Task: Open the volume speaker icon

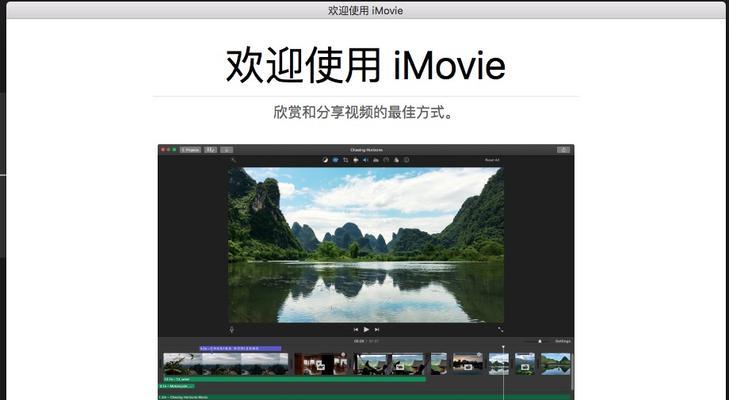Action: click(365, 160)
